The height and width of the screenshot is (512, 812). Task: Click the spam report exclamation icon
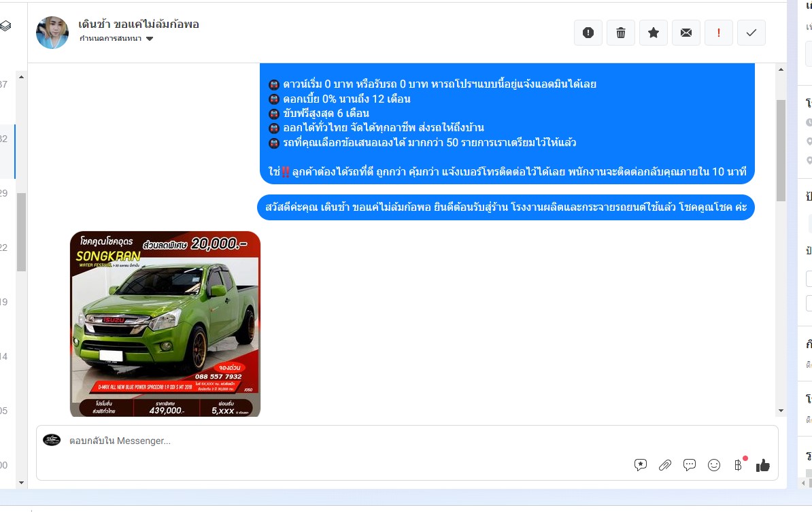click(x=588, y=33)
